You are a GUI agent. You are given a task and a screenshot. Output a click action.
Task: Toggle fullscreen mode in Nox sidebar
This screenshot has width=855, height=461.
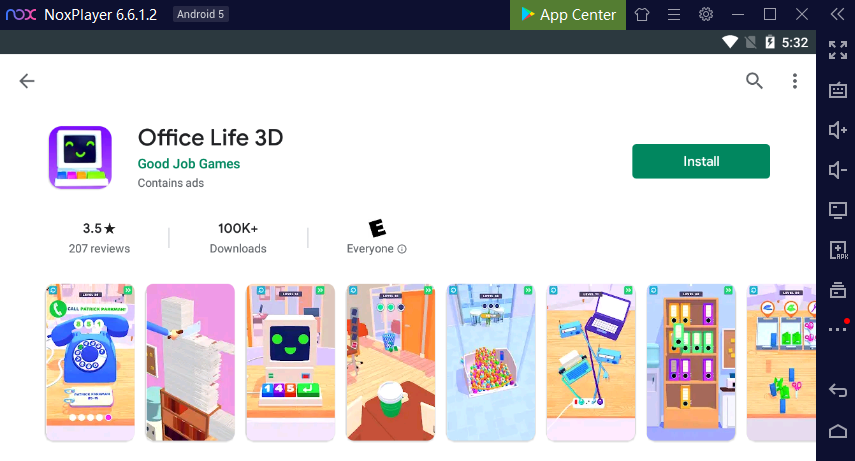pyautogui.click(x=838, y=50)
